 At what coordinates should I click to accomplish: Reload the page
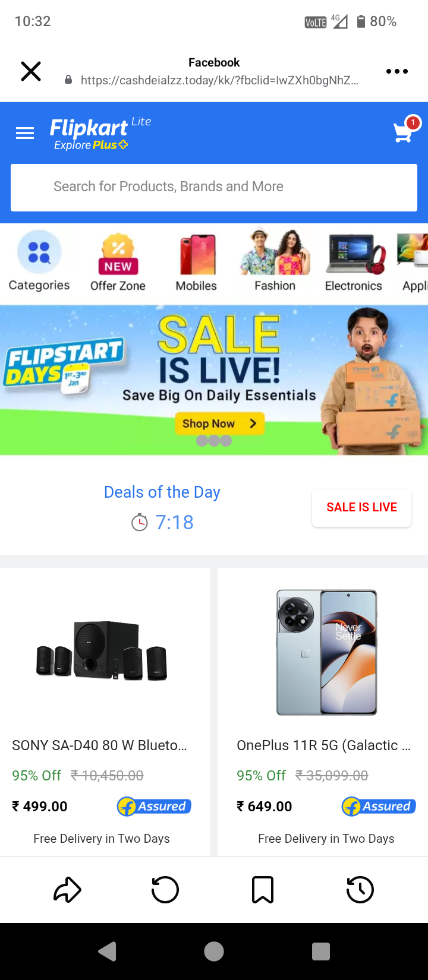pos(165,890)
